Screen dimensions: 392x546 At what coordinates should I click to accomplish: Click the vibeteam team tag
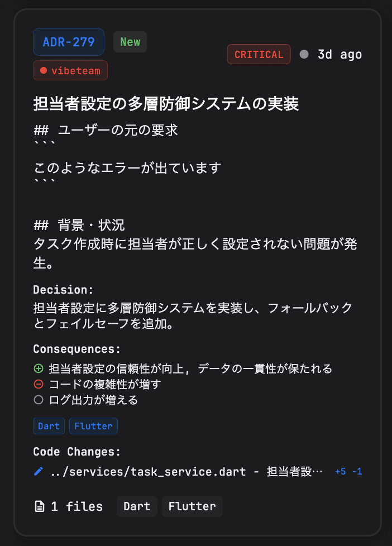(70, 71)
